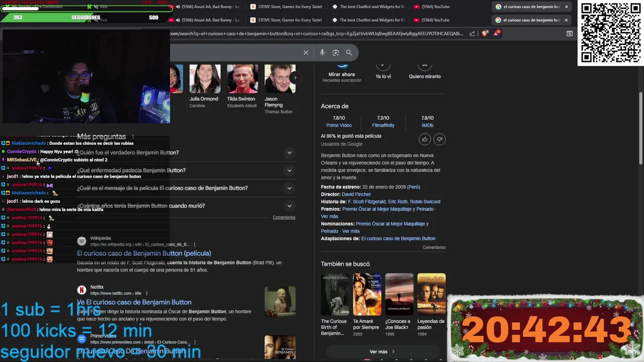
Task: Dislike the movie with thumbs down
Action: click(439, 139)
